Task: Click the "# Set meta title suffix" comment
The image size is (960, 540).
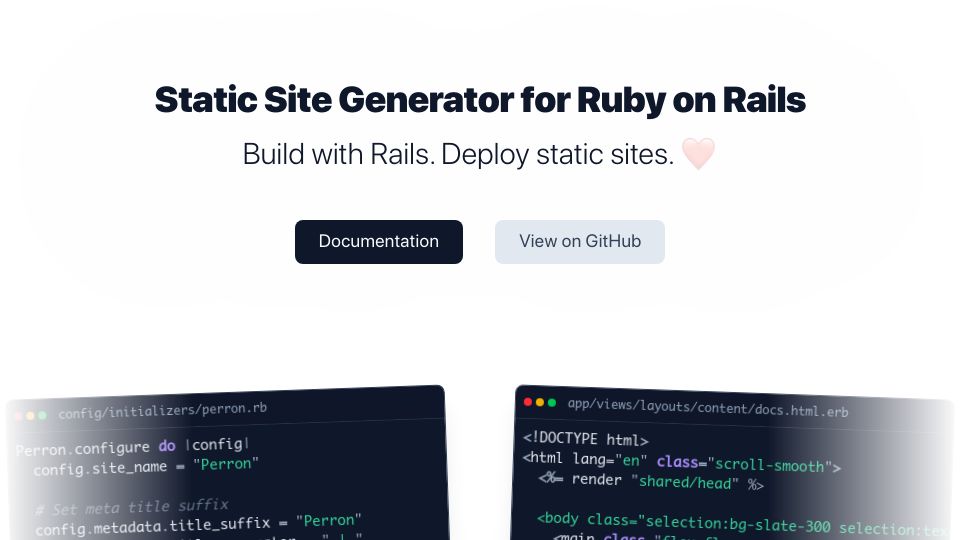Action: tap(132, 507)
